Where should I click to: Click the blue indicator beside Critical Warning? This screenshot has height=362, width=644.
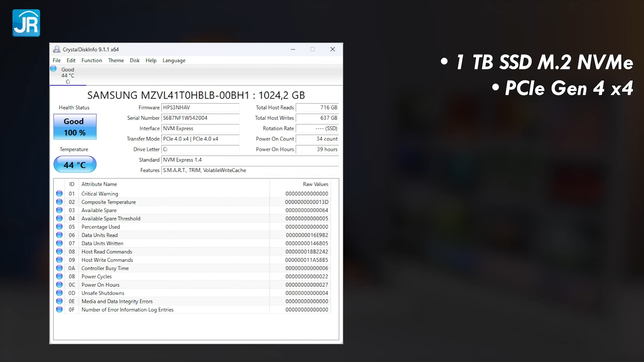[x=59, y=194]
